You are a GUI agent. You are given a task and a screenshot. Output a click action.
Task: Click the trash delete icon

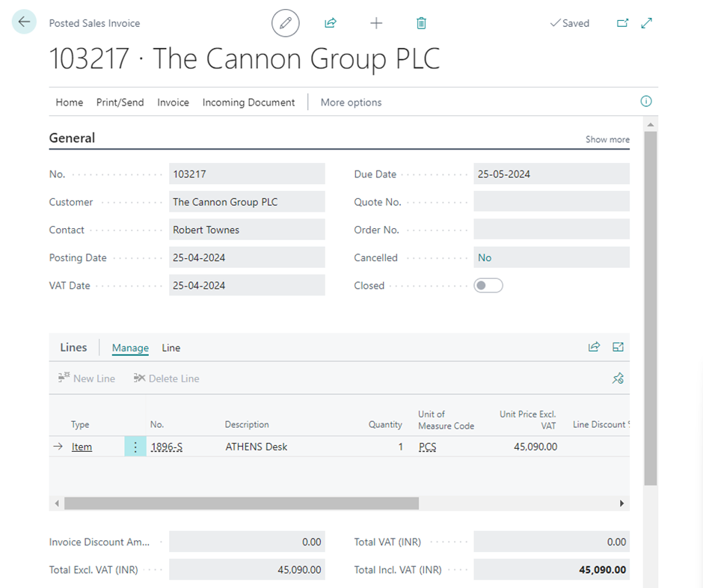coord(421,23)
